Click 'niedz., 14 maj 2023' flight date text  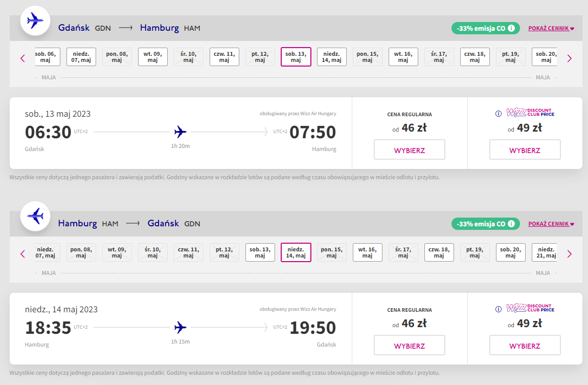[x=61, y=310]
